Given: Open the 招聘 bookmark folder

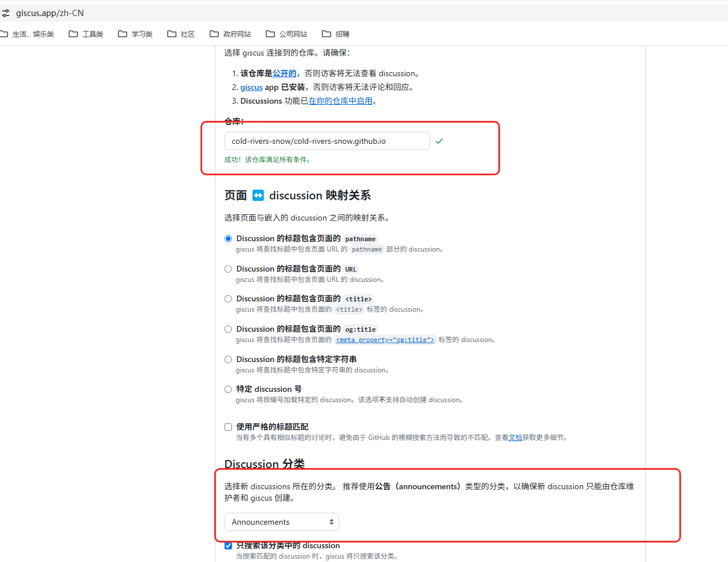Looking at the screenshot, I should 336,34.
